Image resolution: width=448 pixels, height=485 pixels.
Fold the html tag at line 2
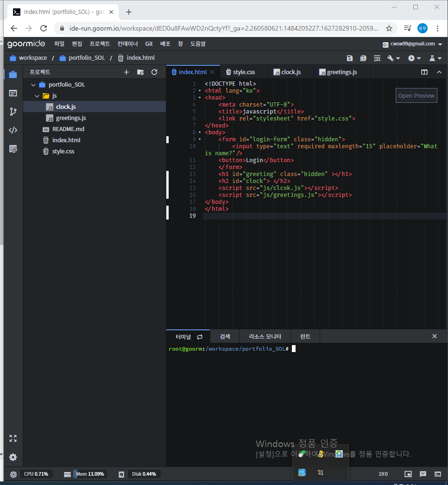pos(200,91)
